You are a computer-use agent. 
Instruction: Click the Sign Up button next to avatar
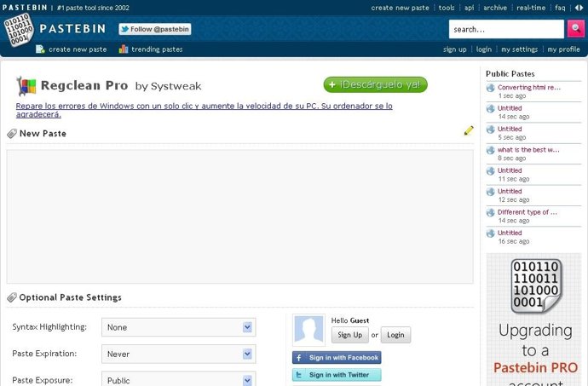350,335
